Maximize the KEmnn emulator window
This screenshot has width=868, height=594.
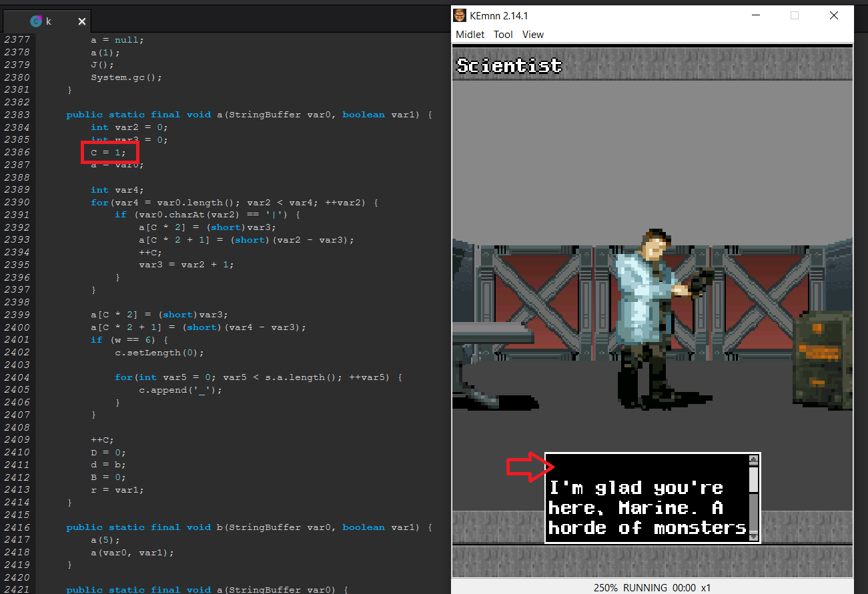click(x=795, y=15)
